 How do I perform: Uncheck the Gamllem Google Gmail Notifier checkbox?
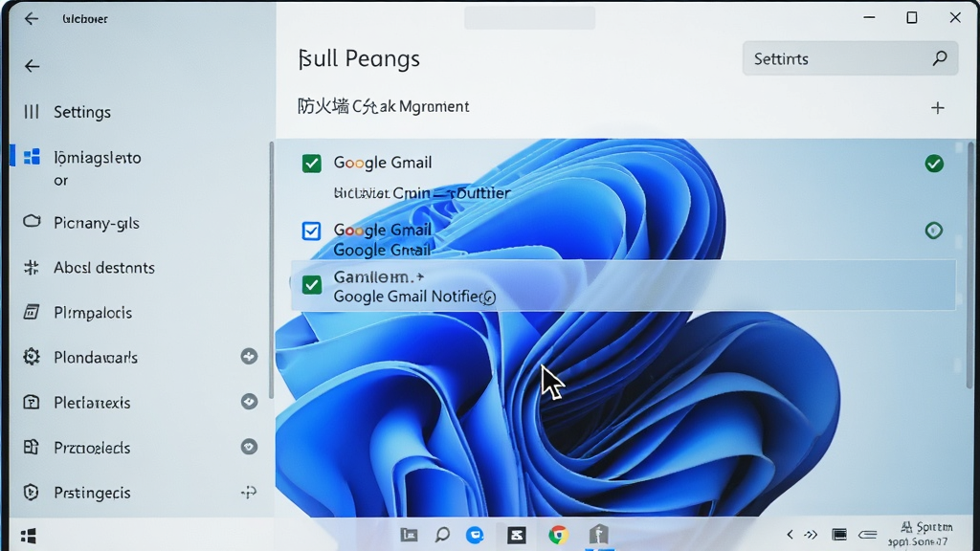click(x=311, y=285)
